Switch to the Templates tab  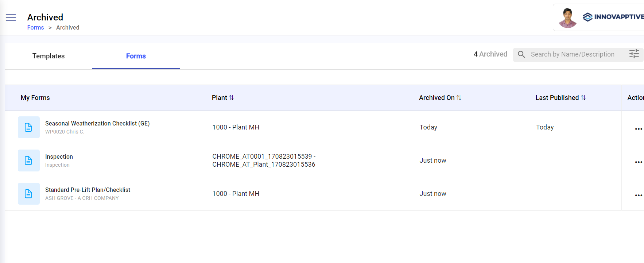point(49,56)
